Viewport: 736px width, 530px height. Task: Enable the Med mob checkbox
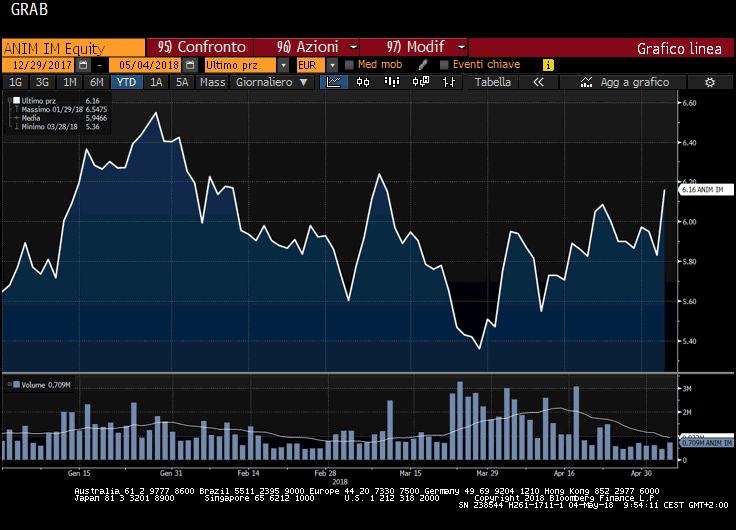click(349, 65)
